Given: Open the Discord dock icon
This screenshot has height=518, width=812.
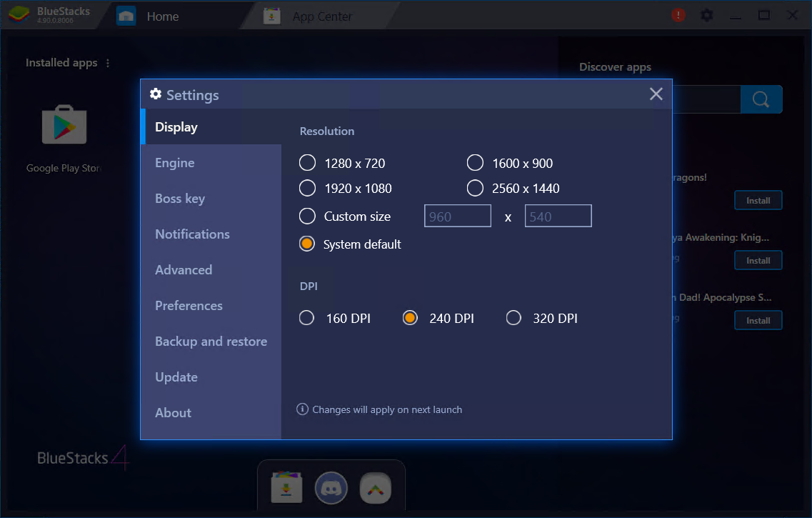Looking at the screenshot, I should [x=331, y=488].
